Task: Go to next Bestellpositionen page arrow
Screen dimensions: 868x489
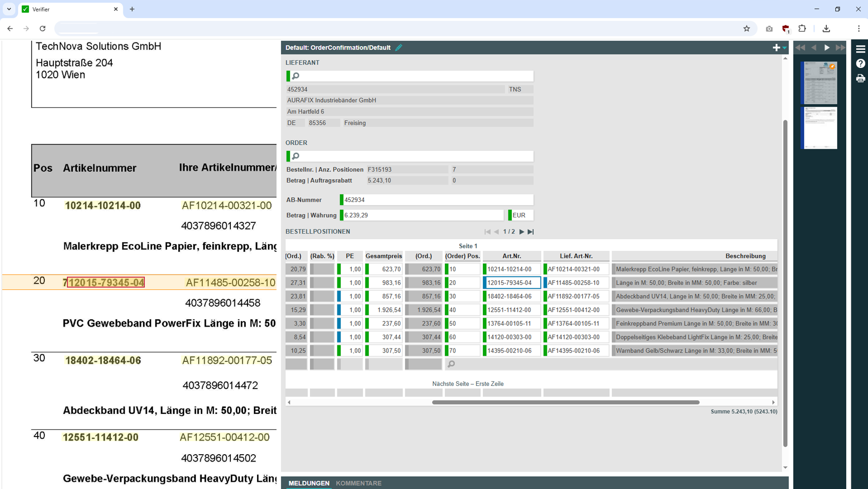Action: 522,232
